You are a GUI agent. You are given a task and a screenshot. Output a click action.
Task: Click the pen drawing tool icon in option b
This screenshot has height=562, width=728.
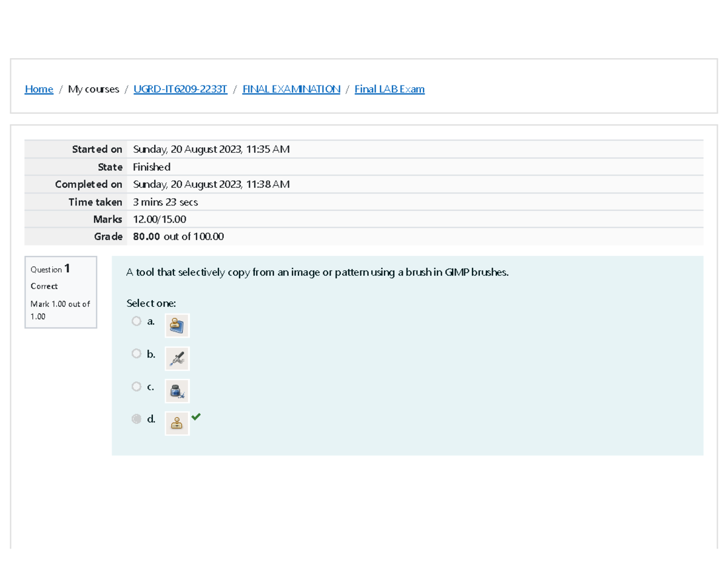[177, 358]
